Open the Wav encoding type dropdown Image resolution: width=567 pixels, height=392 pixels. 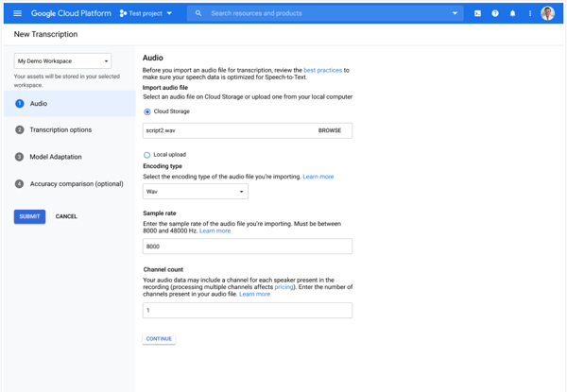coord(196,192)
